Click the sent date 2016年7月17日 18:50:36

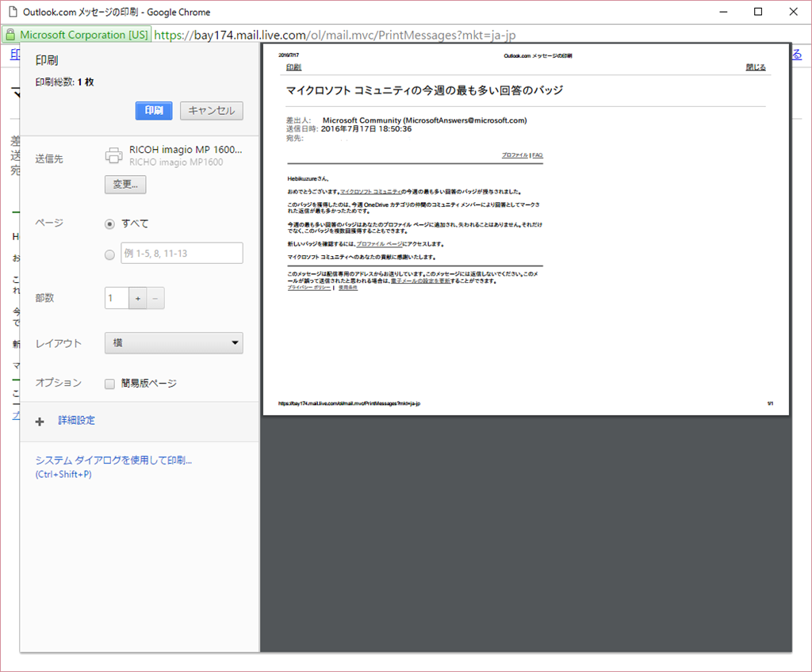tap(366, 129)
